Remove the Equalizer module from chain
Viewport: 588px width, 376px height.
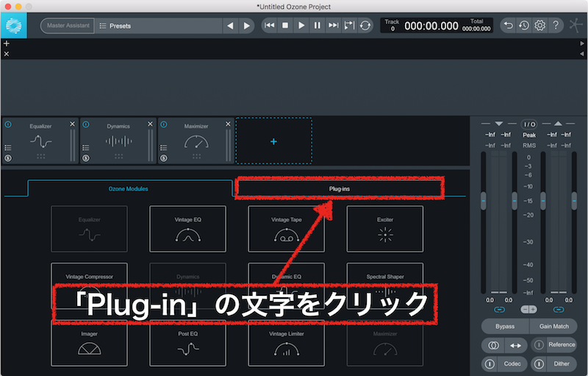click(72, 124)
